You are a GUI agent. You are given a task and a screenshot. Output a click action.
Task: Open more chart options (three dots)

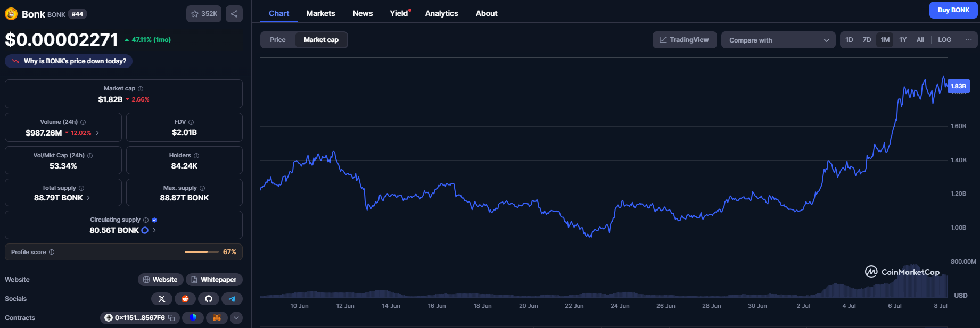[x=968, y=40]
